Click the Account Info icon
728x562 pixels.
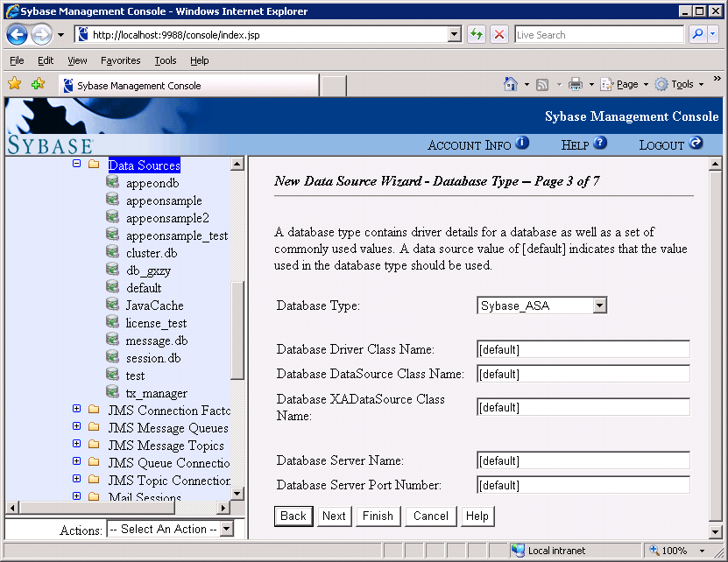(522, 143)
